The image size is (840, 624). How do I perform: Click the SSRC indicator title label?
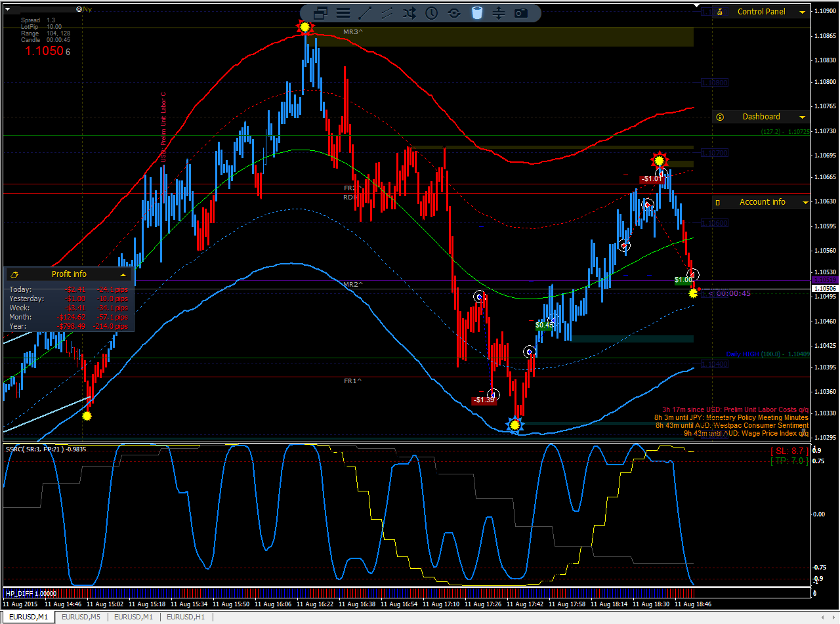coord(46,449)
